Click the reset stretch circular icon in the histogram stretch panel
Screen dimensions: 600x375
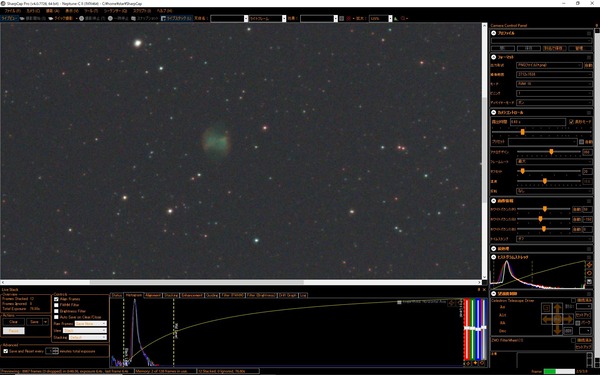pyautogui.click(x=589, y=273)
